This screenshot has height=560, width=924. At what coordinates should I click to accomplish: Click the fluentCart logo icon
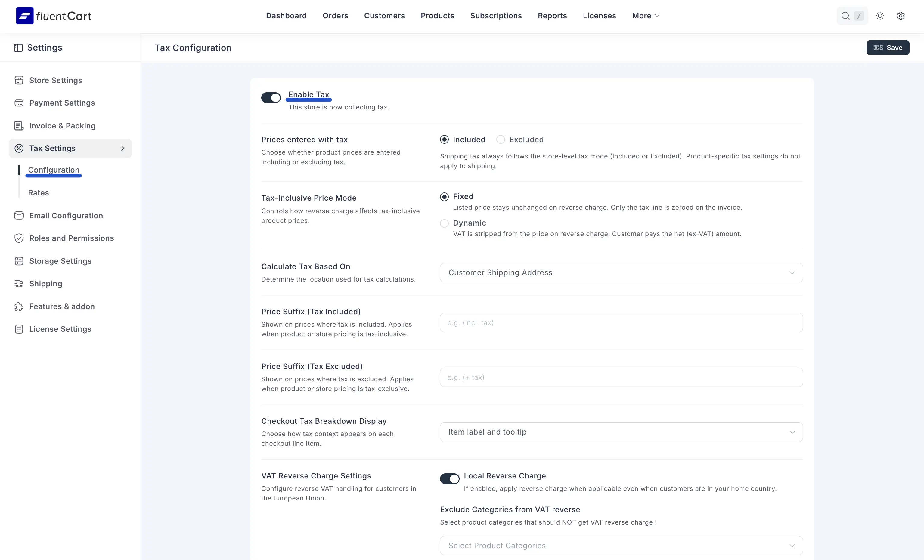(x=25, y=16)
